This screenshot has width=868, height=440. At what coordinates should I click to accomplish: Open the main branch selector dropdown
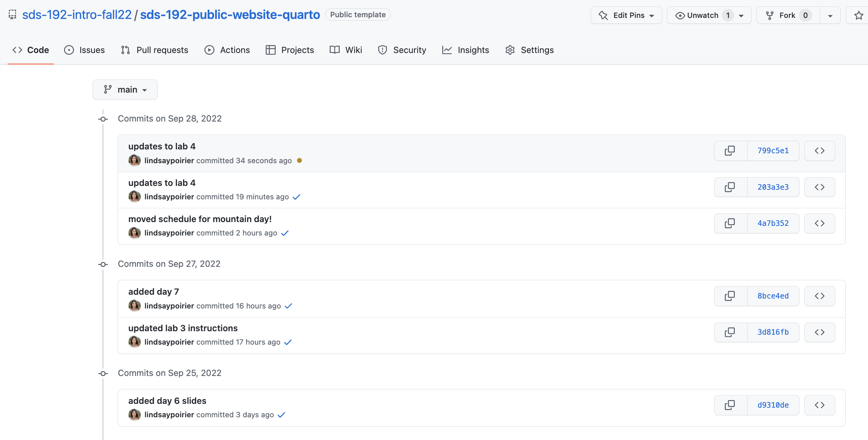pyautogui.click(x=125, y=90)
